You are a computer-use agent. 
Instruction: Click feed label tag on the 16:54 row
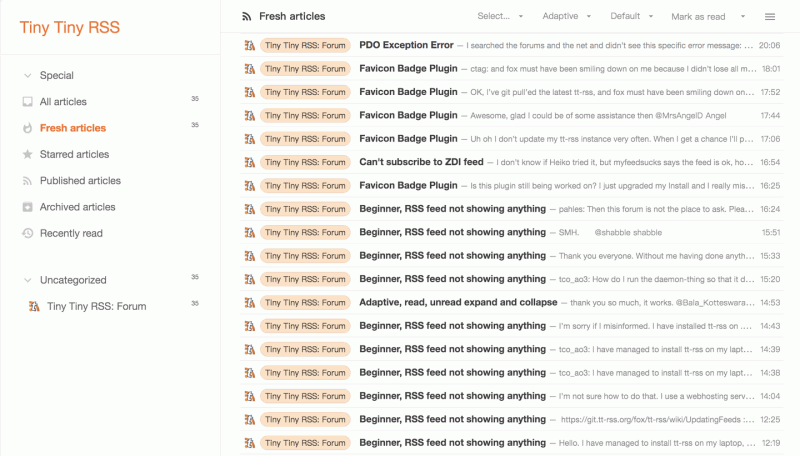305,162
